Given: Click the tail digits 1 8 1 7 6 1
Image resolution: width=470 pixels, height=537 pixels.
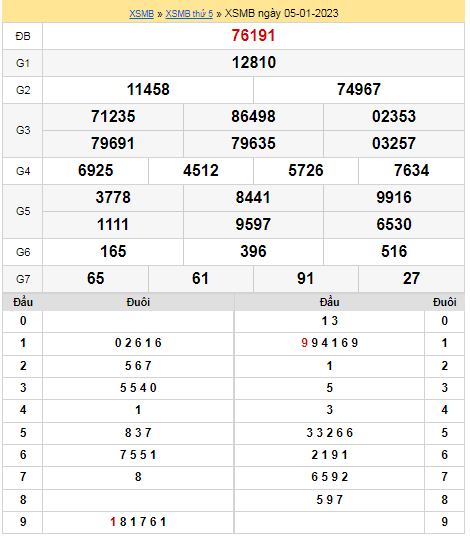Looking at the screenshot, I should coord(138,522).
